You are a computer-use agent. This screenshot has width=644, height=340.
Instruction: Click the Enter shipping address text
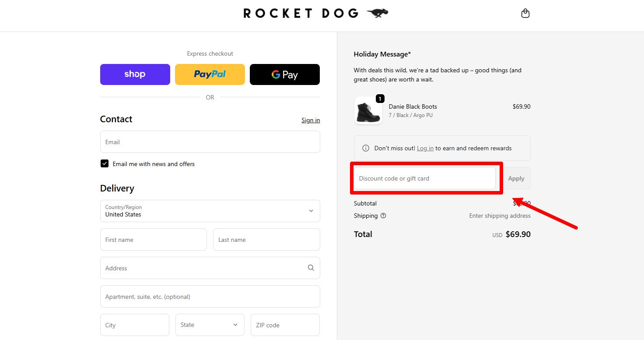pyautogui.click(x=500, y=216)
